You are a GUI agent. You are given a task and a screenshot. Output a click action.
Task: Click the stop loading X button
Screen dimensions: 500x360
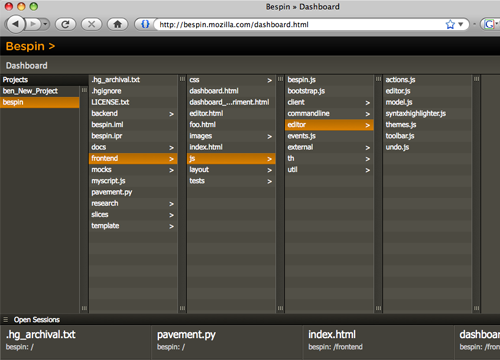(91, 24)
